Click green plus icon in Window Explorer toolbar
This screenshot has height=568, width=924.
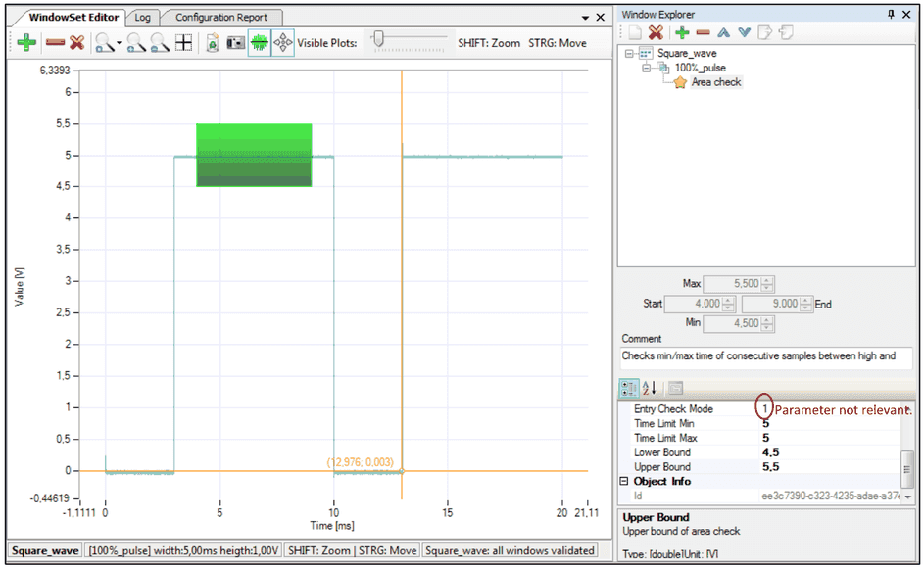click(682, 32)
